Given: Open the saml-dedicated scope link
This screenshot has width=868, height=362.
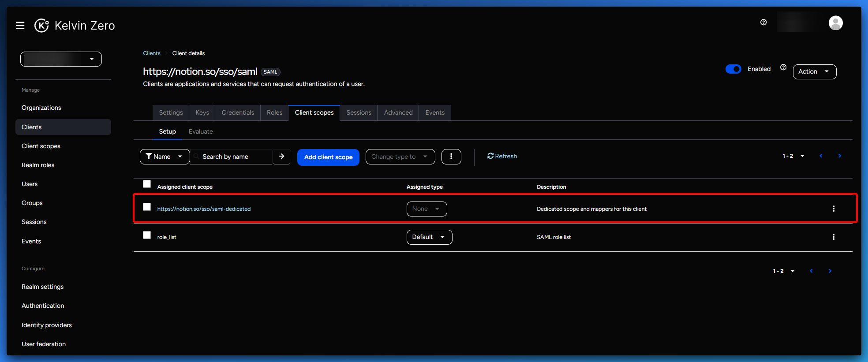Looking at the screenshot, I should click(204, 209).
